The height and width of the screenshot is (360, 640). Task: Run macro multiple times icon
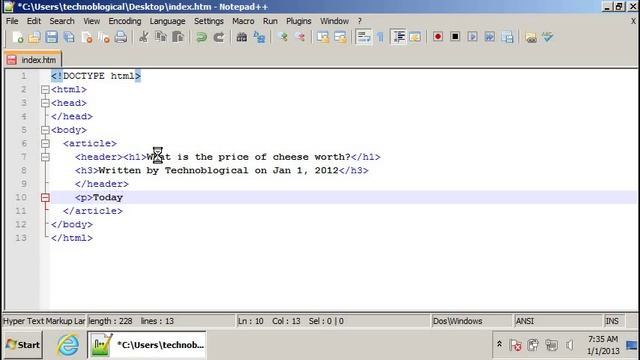click(x=489, y=37)
